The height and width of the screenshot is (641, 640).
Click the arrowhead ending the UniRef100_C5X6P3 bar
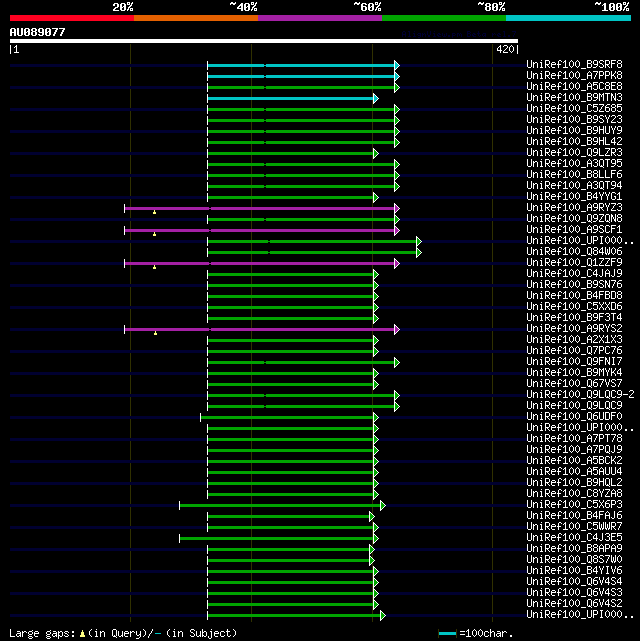(383, 506)
